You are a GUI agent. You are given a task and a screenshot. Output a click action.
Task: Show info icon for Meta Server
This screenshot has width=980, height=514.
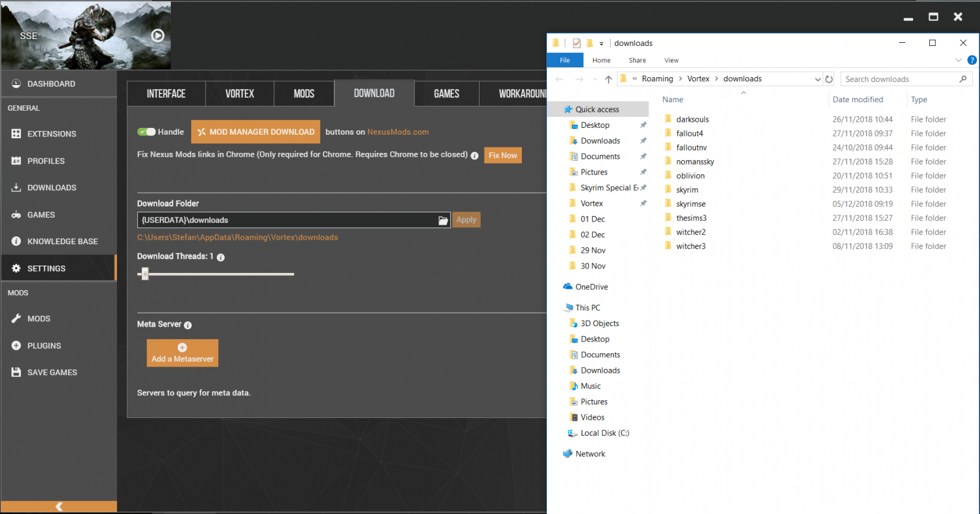(x=187, y=326)
